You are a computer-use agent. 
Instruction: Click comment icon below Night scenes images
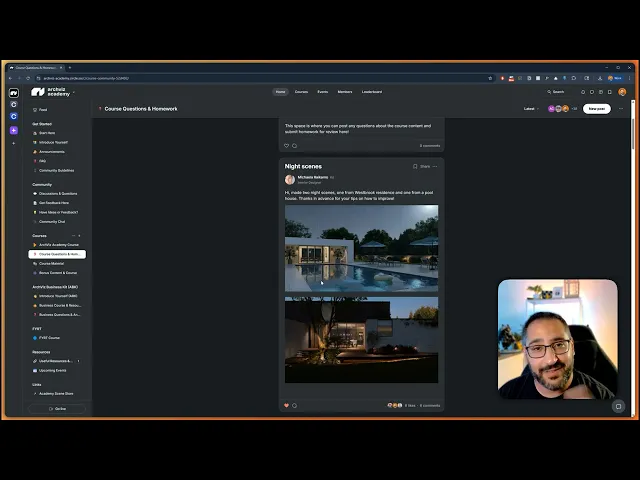click(294, 405)
